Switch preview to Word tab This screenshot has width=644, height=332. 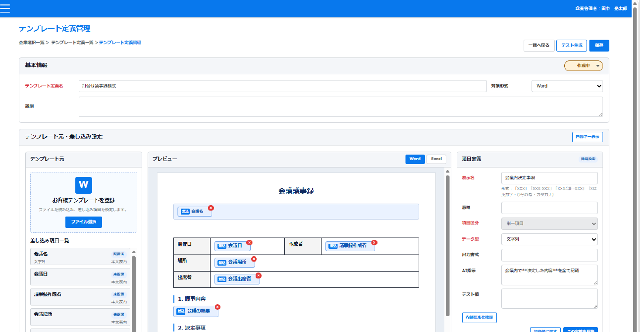(x=415, y=159)
